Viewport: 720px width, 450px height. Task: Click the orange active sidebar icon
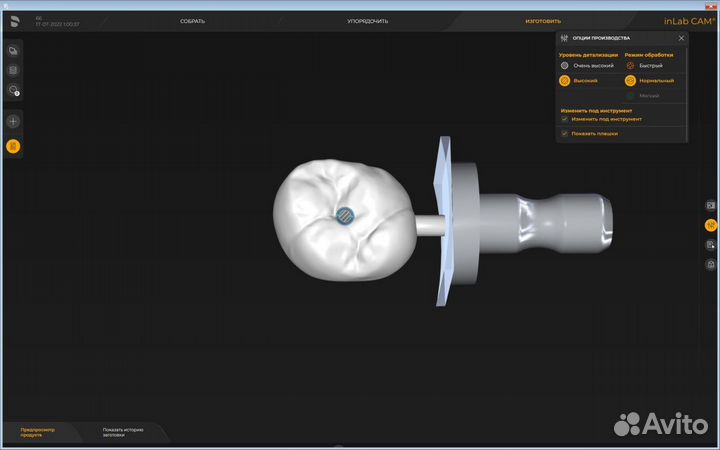point(13,146)
